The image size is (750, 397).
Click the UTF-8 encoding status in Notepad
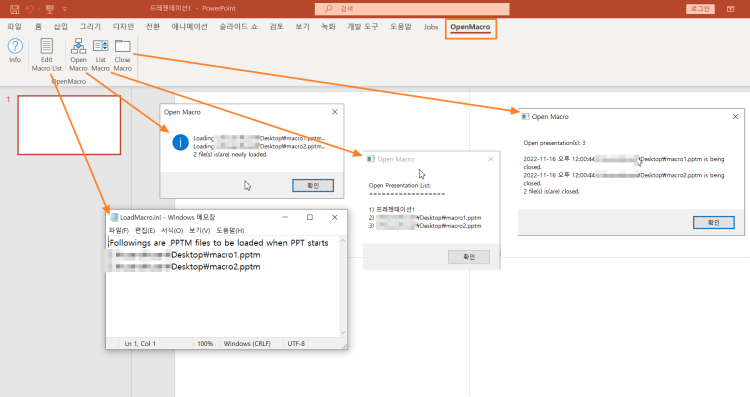coord(296,343)
